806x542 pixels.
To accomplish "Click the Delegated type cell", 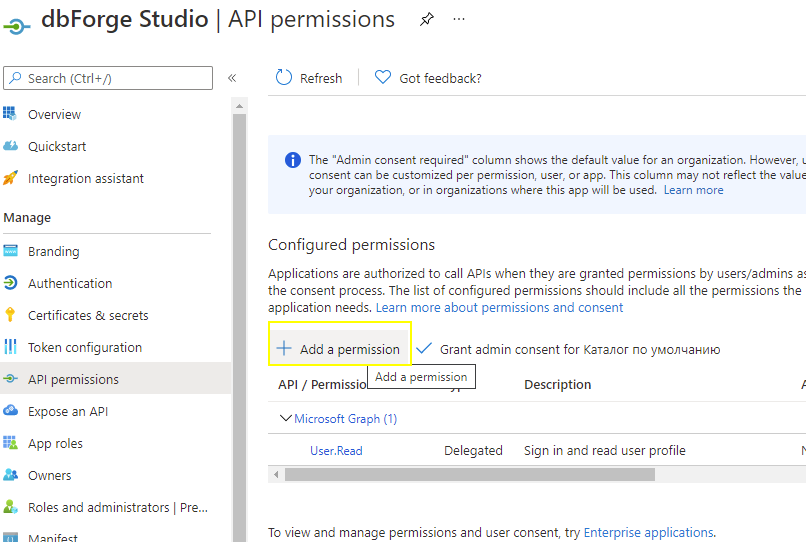I will coord(473,451).
